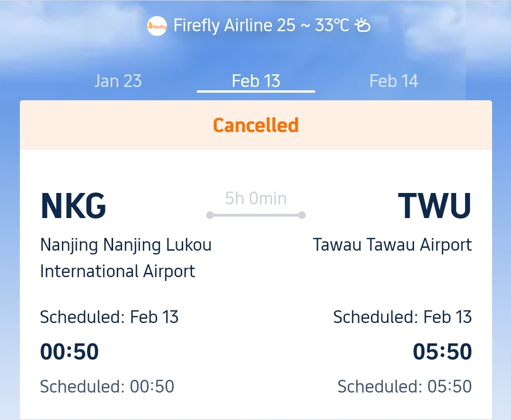Open Nanjing Lukou International Airport details

[x=125, y=258]
